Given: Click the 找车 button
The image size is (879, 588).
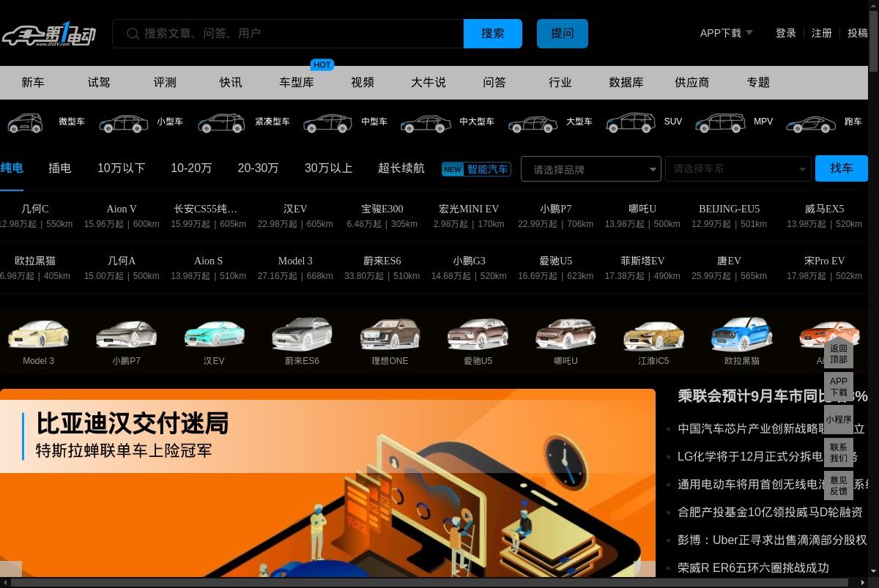Looking at the screenshot, I should pos(842,168).
